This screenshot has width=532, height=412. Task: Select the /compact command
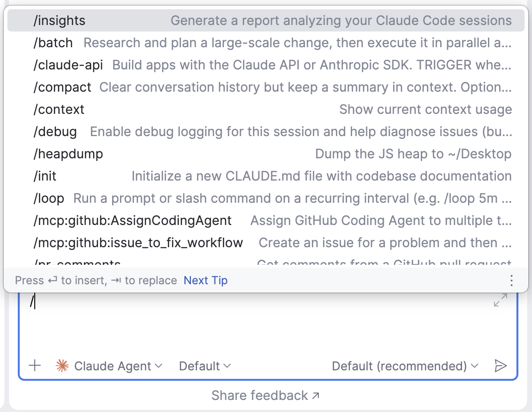coord(63,87)
